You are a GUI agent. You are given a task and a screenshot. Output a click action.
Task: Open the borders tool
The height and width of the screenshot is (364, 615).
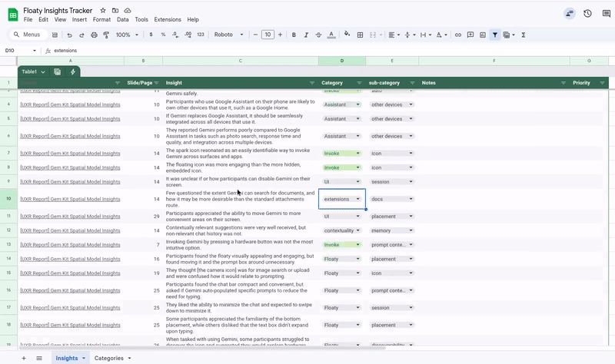360,35
